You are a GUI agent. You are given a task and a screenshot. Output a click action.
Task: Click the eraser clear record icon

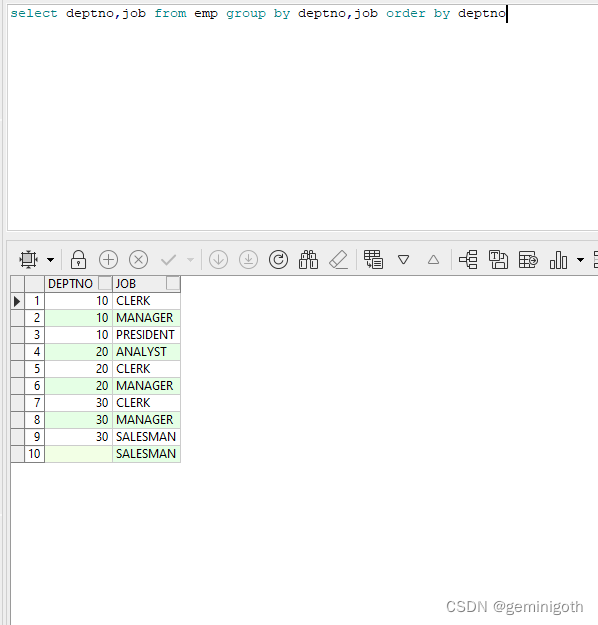coord(338,260)
